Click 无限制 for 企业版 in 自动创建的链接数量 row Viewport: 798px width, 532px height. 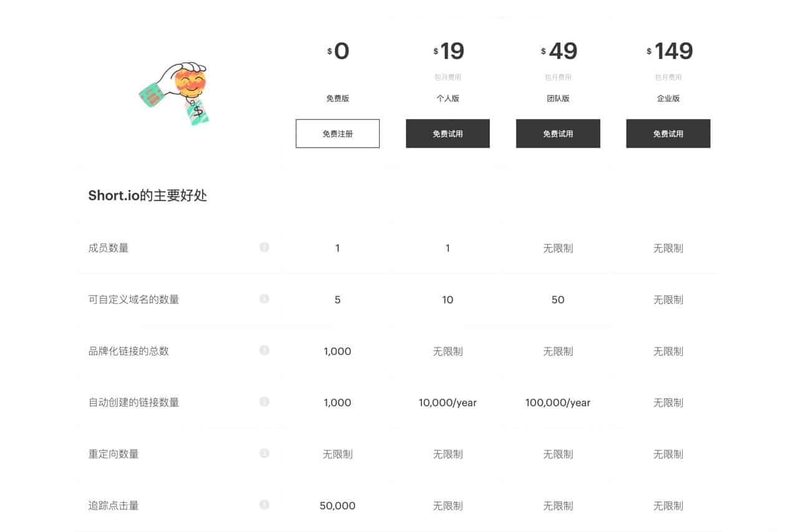[x=668, y=402]
